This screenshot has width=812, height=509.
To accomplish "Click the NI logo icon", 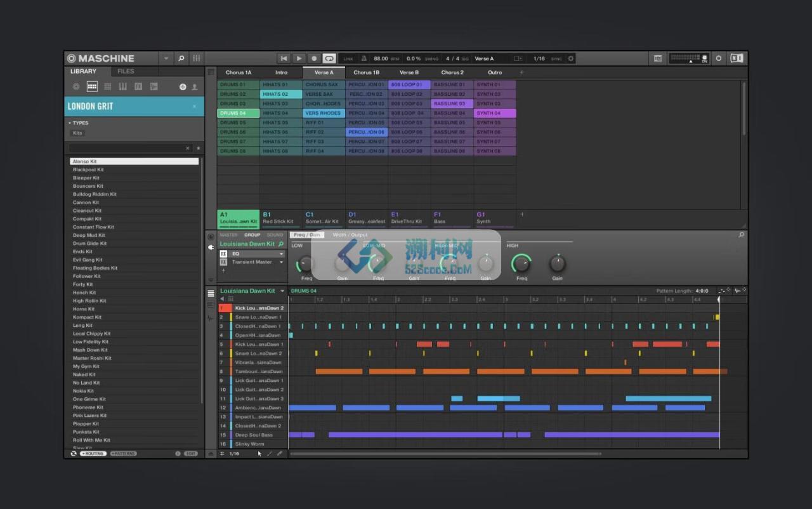I will pyautogui.click(x=737, y=58).
